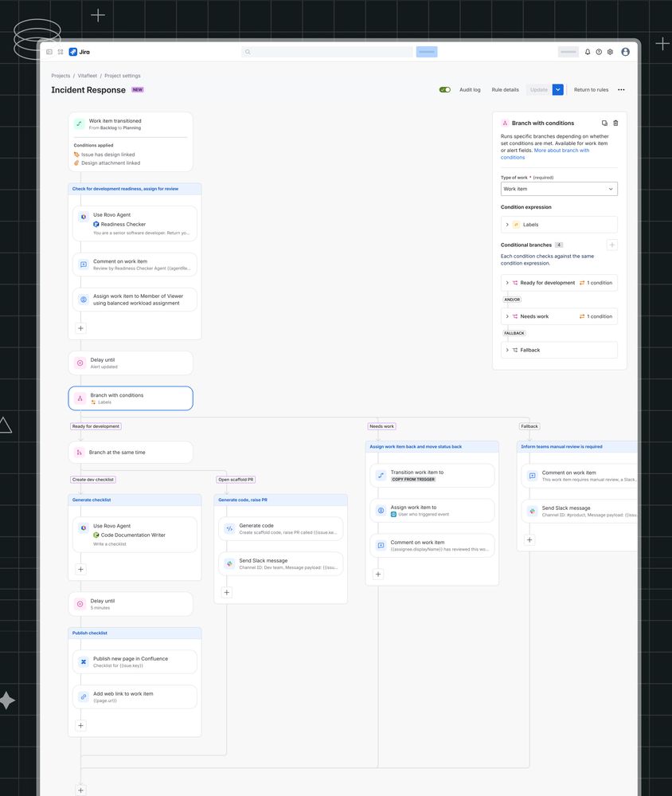The width and height of the screenshot is (672, 796).
Task: Click the Fallback branch label on canvas
Action: [529, 426]
